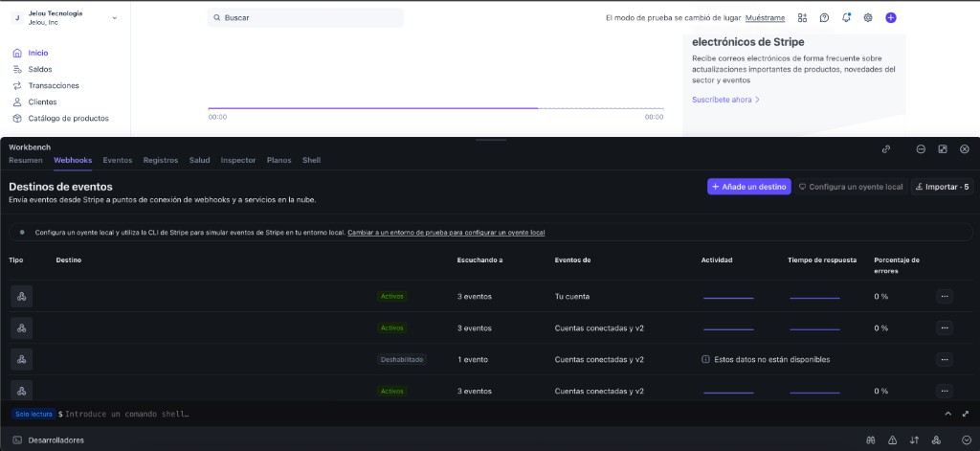Open the apps grid icon in top bar
The height and width of the screenshot is (451, 980).
803,18
